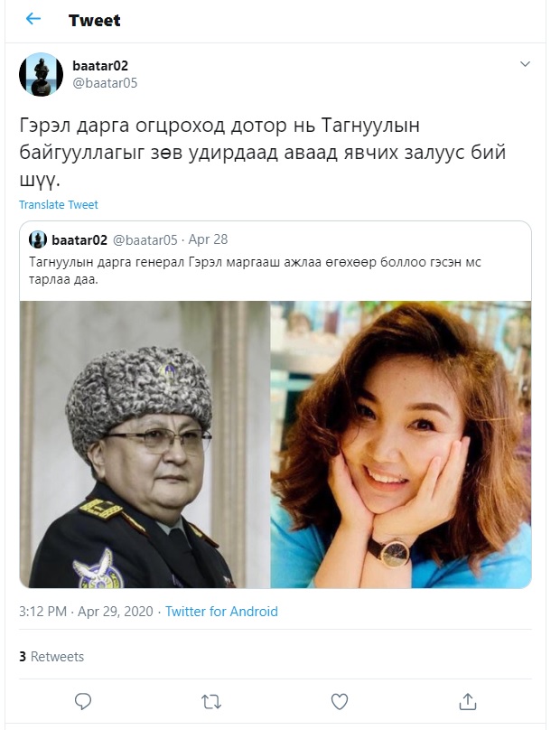Expand the tweet options chevron
Viewport: 560px width, 730px height.
pos(525,64)
